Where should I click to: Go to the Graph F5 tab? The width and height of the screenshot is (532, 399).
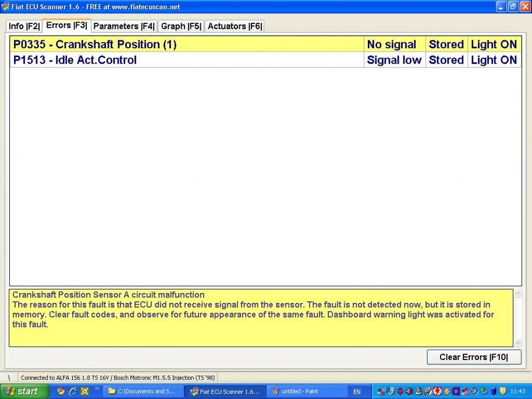pos(180,26)
